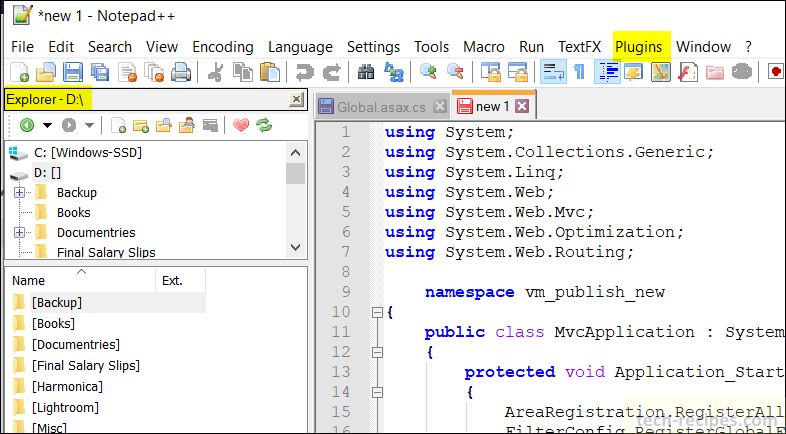Open the Encoding menu
Image resolution: width=786 pixels, height=434 pixels.
tap(223, 47)
